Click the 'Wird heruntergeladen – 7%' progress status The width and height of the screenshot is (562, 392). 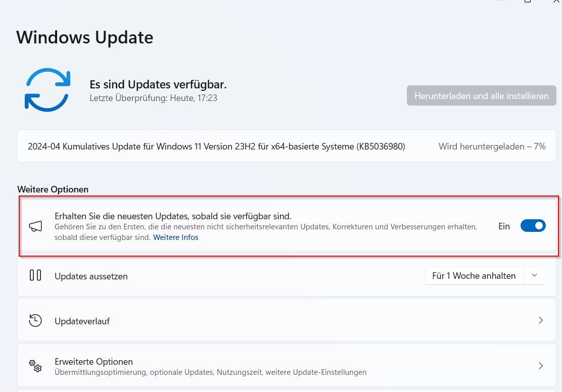(492, 146)
